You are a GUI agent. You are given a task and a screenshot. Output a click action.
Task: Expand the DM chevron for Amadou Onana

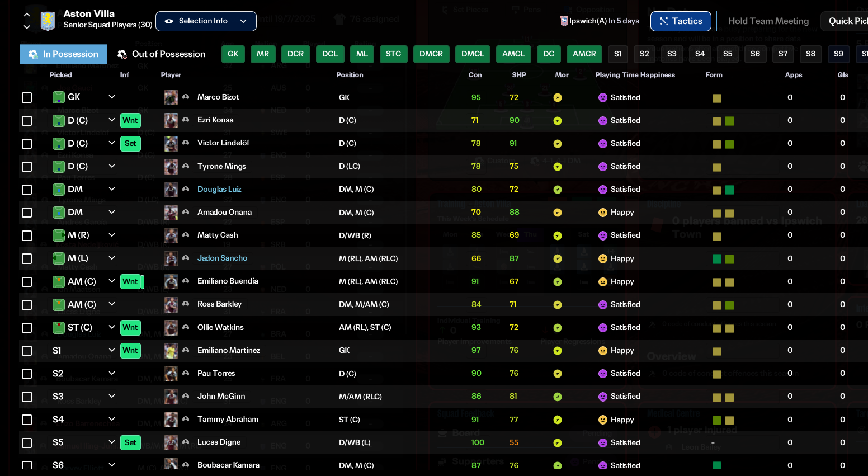click(x=112, y=212)
